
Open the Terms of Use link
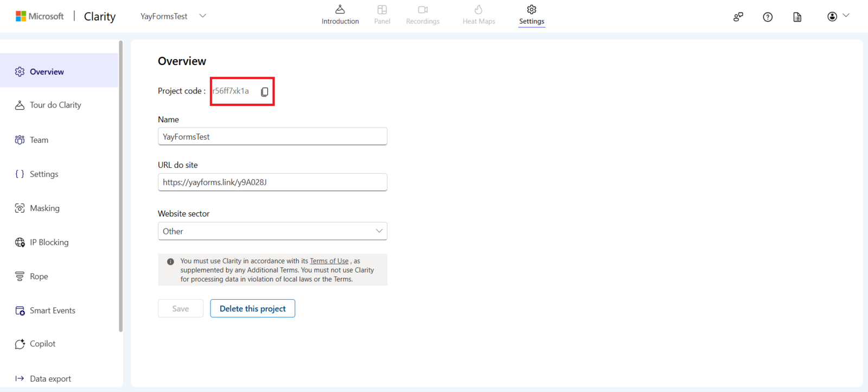(329, 261)
